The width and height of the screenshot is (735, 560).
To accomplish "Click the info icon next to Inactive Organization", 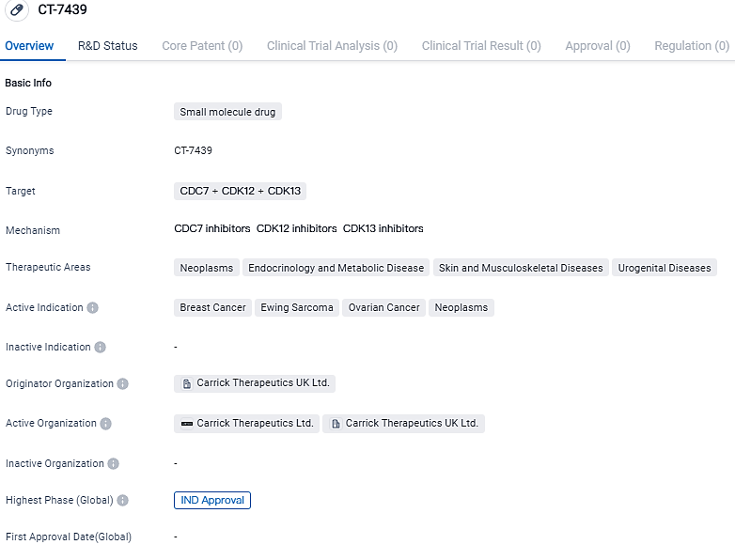I will coord(114,464).
